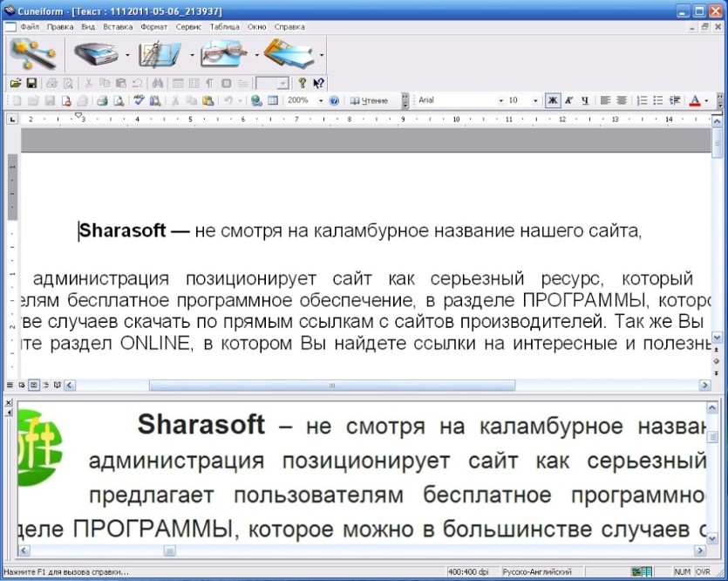Click the Чтение reading mode button

tap(369, 101)
